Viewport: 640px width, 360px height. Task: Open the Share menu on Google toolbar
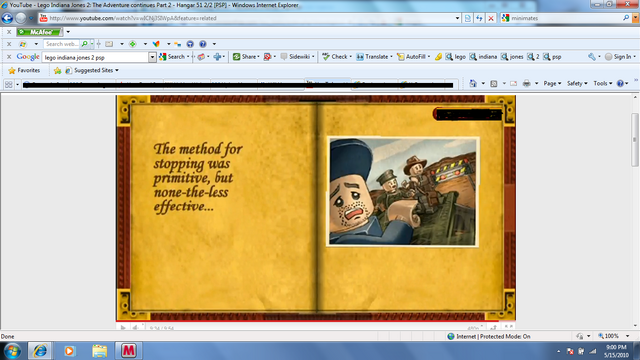pyautogui.click(x=246, y=57)
